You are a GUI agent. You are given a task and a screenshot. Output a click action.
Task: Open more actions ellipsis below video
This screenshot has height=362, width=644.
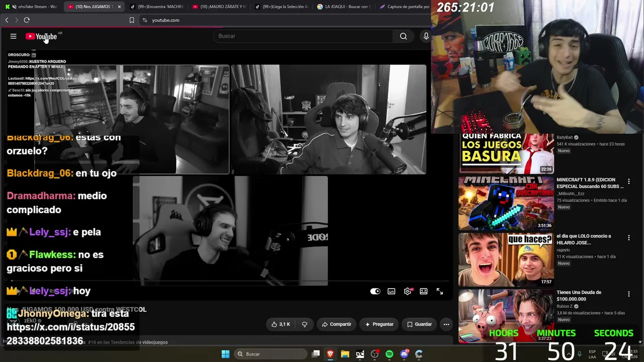click(x=446, y=324)
